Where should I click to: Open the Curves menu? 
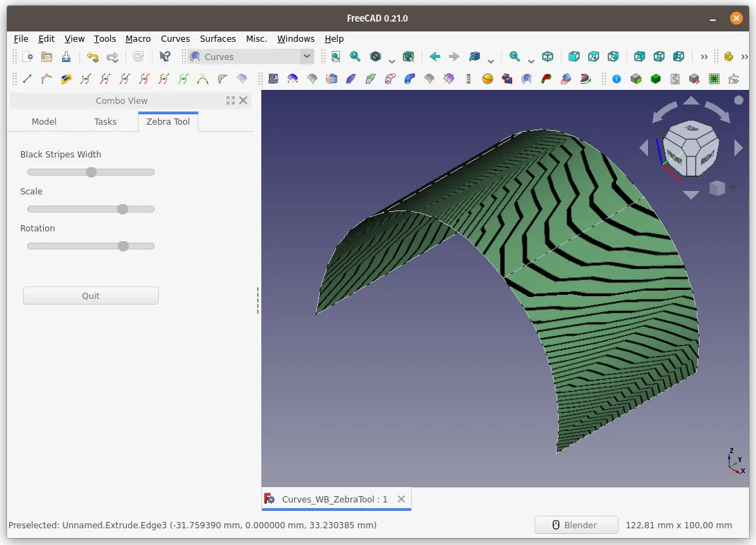click(x=175, y=38)
